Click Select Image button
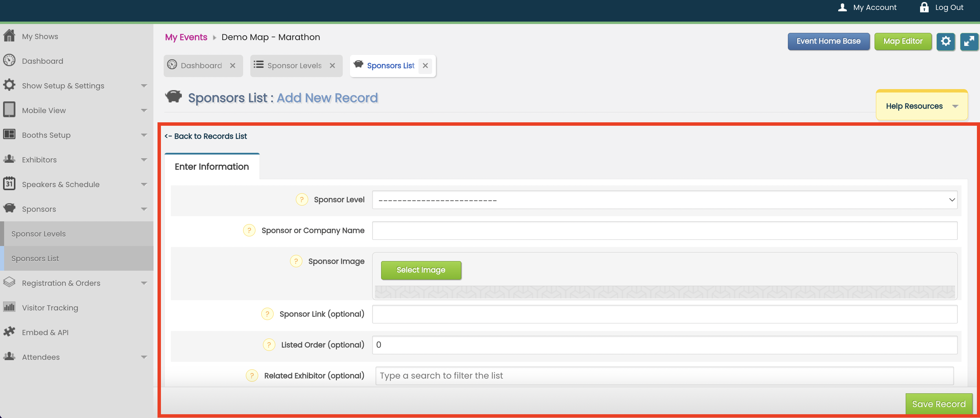 point(421,270)
